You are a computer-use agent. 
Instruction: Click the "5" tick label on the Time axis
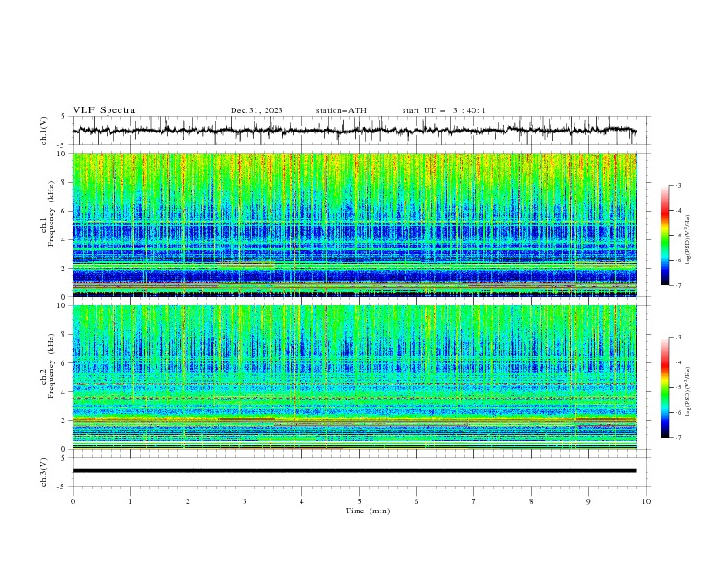(x=359, y=501)
